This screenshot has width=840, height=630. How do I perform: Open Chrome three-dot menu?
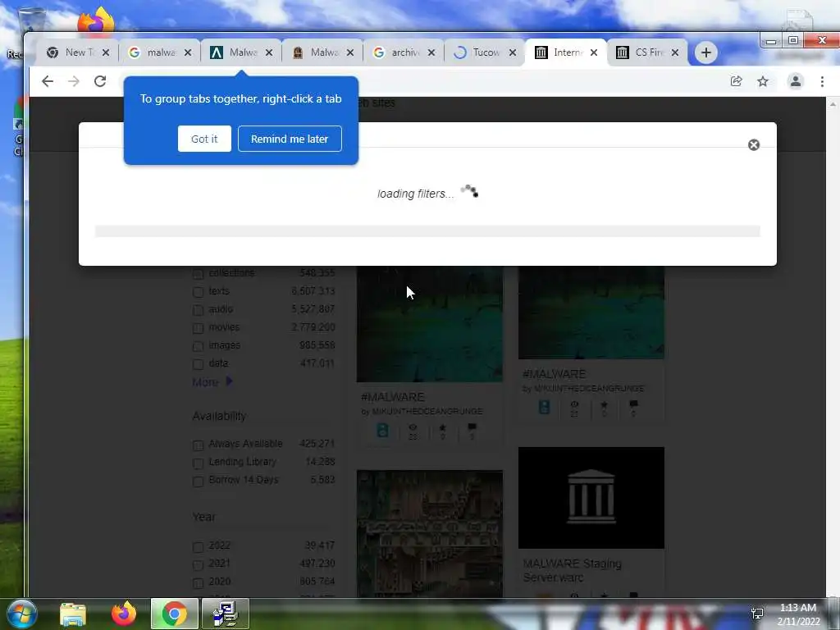pyautogui.click(x=822, y=81)
